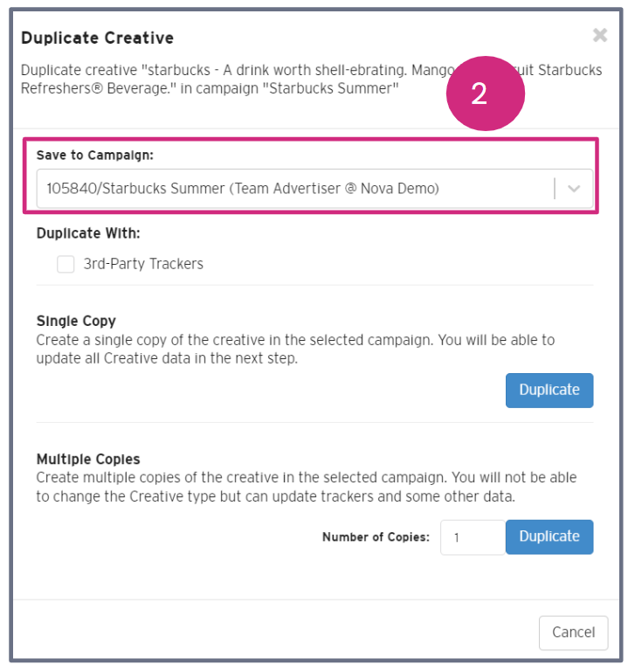The image size is (635, 672).
Task: Click the Duplicate Creative dialog title
Action: click(97, 38)
